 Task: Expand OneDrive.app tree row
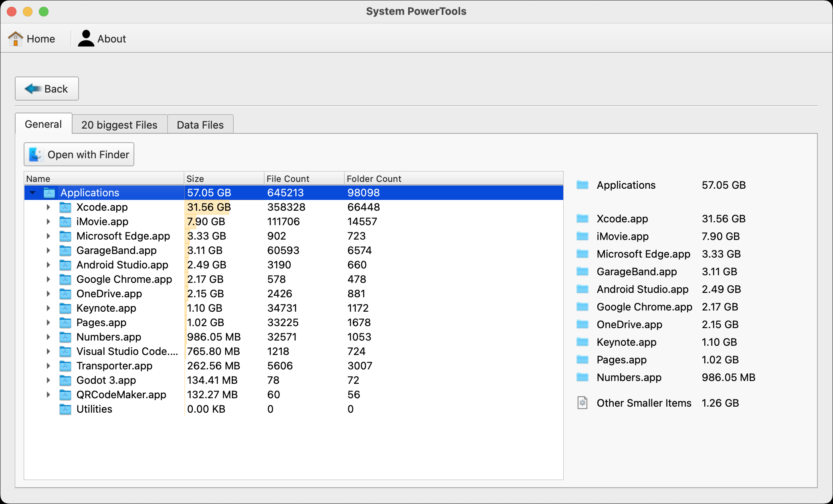point(48,294)
